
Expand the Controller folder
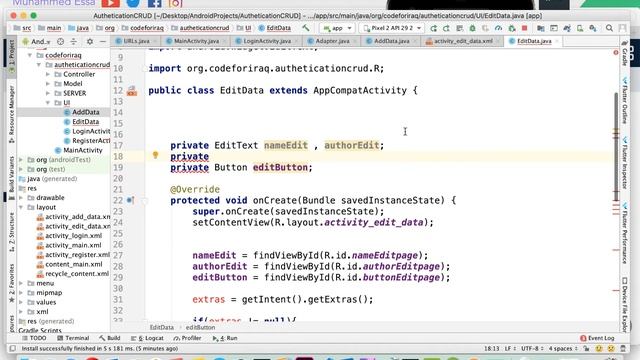tap(48, 74)
